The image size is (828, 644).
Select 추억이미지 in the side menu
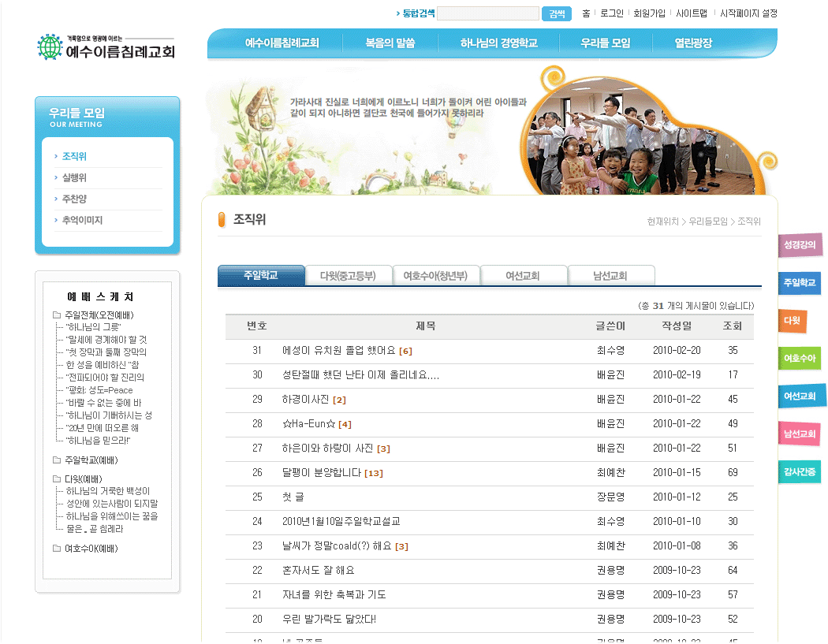click(82, 220)
